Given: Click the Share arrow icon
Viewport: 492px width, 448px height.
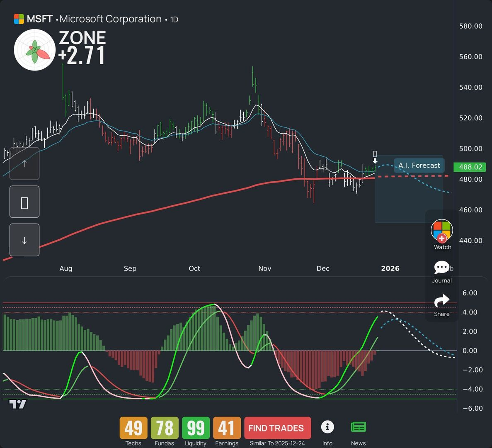Looking at the screenshot, I should pos(442,301).
